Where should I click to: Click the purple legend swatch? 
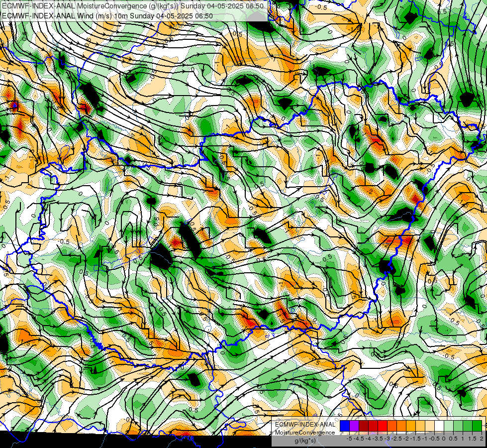[x=354, y=426]
